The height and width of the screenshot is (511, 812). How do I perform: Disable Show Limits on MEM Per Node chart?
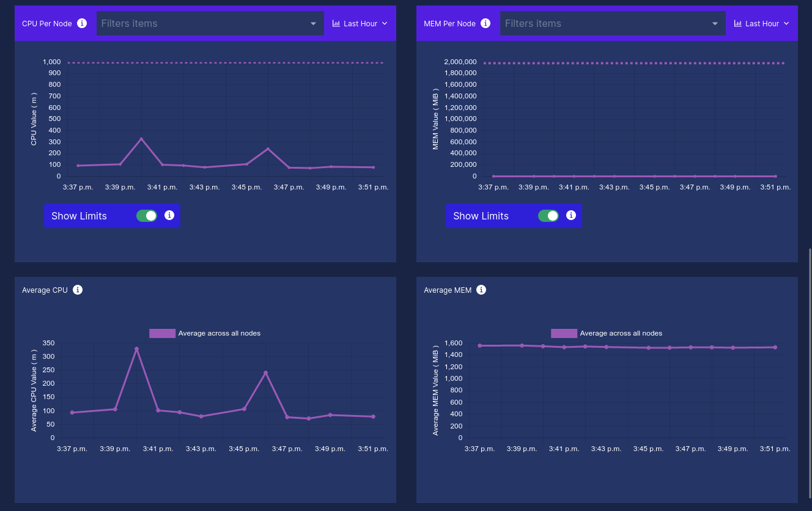pyautogui.click(x=548, y=216)
